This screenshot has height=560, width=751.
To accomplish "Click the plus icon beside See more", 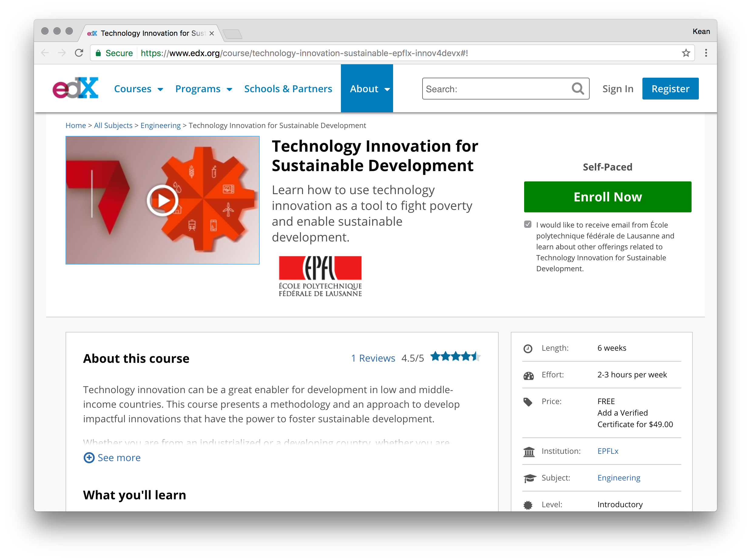I will [x=89, y=458].
